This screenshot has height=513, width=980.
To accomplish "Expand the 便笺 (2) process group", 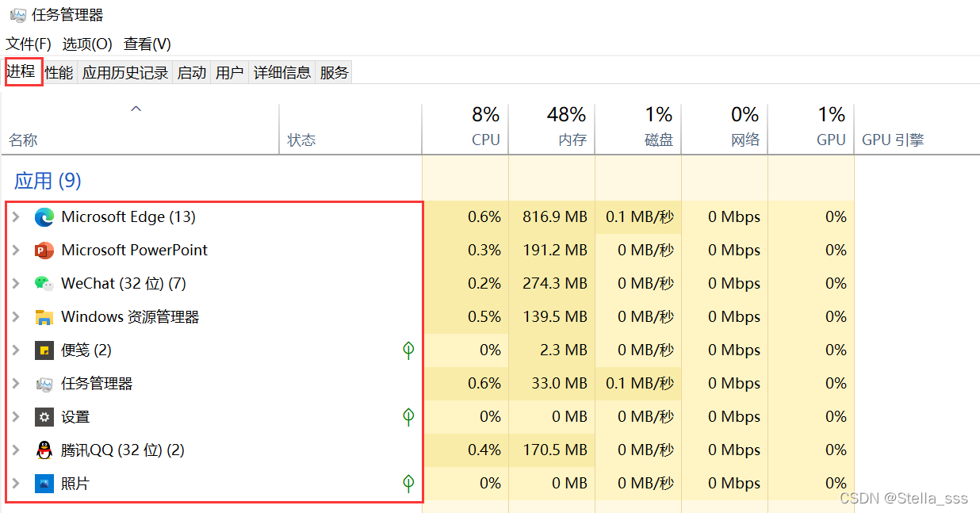I will (x=16, y=350).
